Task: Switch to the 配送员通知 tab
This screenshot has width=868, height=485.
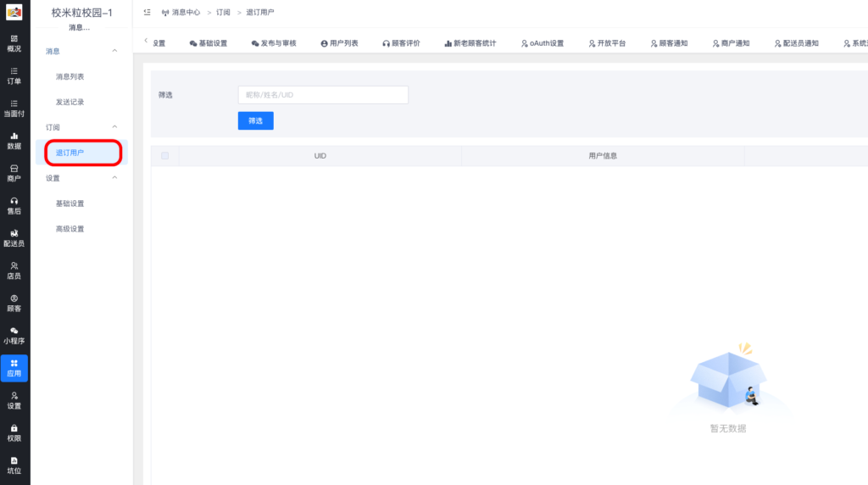Action: tap(797, 43)
